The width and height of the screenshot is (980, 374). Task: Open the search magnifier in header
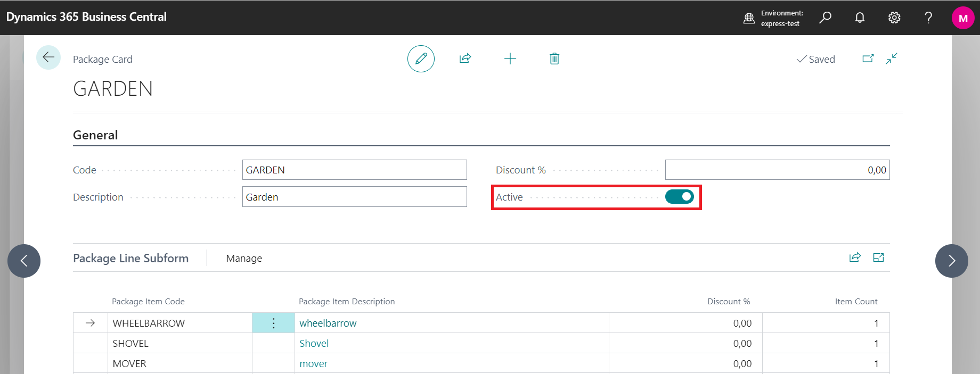(825, 18)
